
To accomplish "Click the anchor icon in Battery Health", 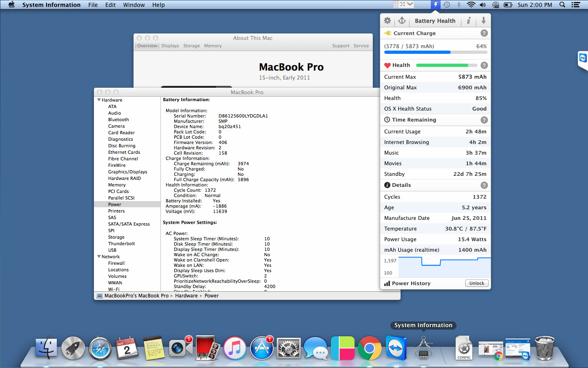I will (402, 20).
